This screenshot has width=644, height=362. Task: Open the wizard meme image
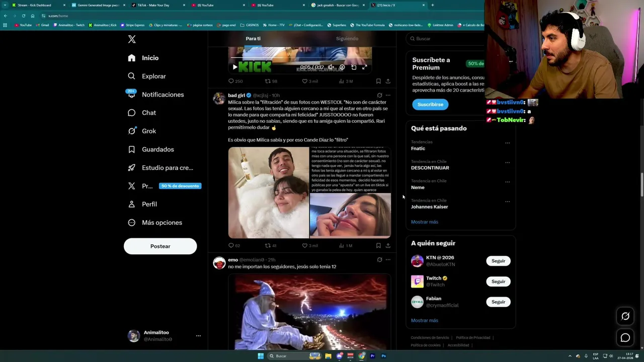coord(309,312)
